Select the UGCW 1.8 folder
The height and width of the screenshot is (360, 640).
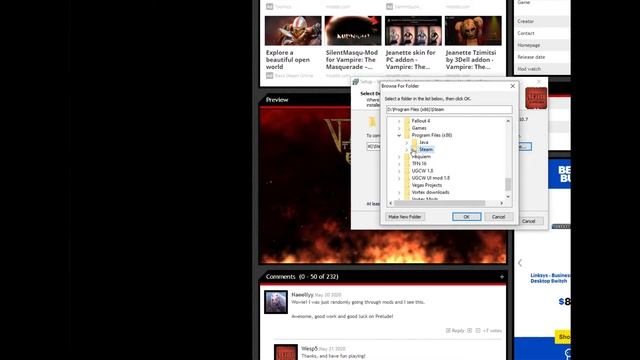tap(422, 171)
